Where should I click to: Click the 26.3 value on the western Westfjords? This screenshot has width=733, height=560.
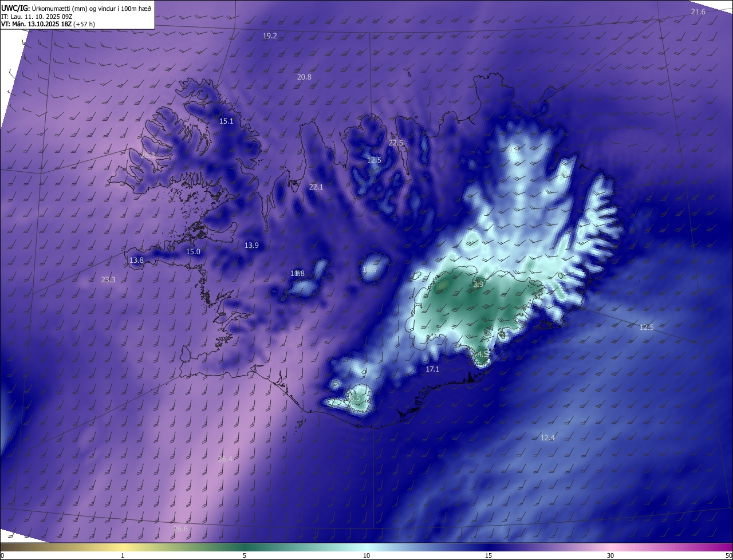[147, 155]
